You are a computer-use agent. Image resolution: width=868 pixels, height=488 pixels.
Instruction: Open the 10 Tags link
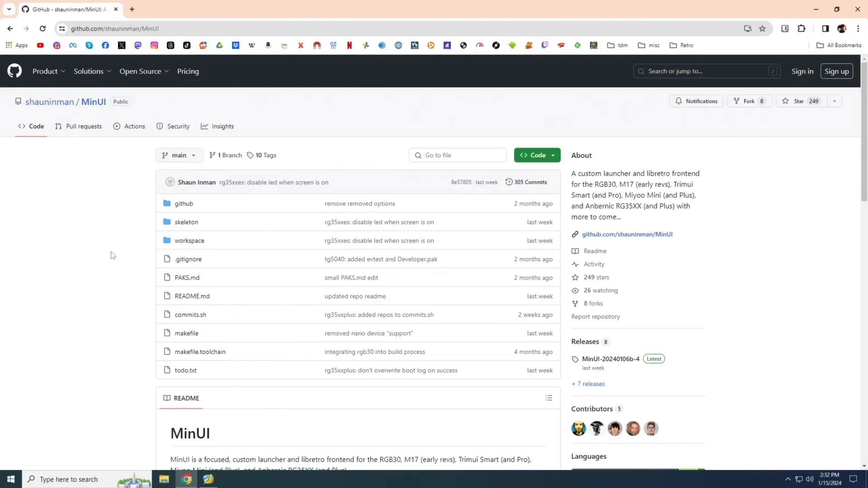point(262,155)
